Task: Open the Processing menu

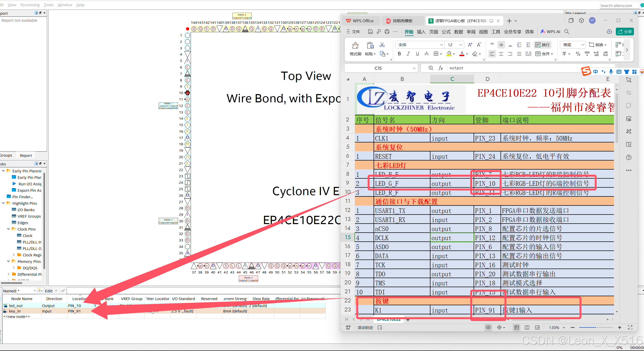Action: [30, 5]
